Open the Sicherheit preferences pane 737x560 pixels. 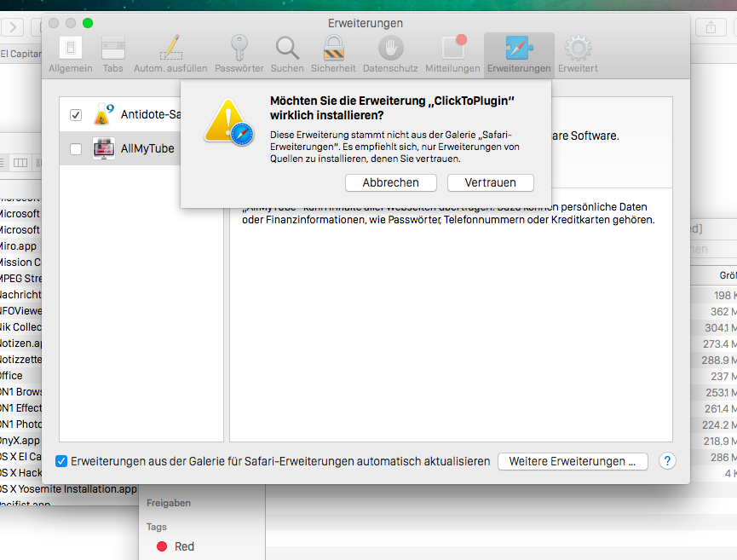[x=333, y=55]
